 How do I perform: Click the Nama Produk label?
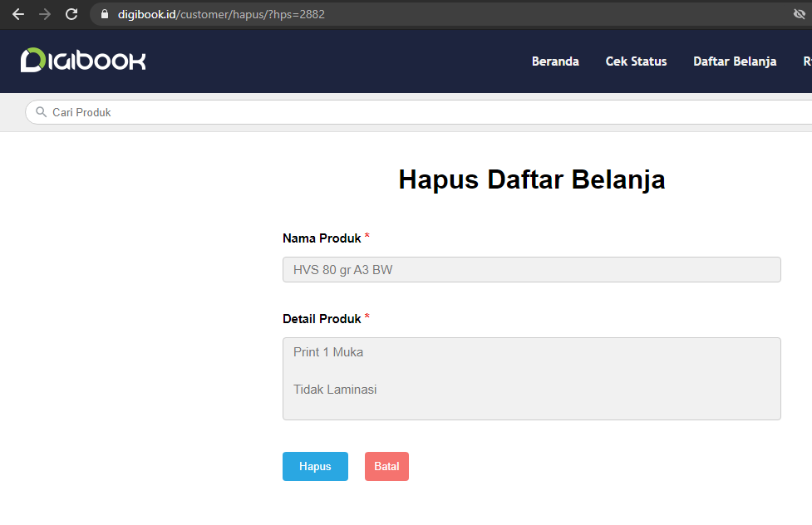322,238
